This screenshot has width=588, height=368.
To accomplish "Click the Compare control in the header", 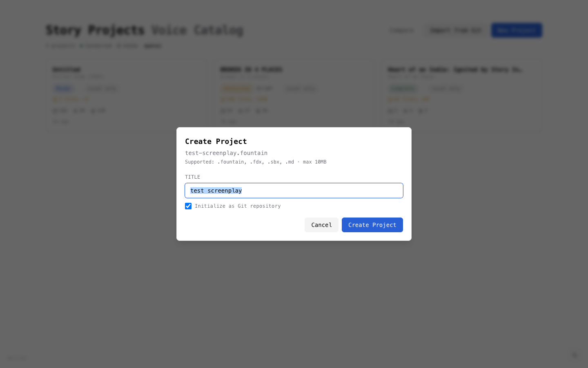I will (401, 30).
